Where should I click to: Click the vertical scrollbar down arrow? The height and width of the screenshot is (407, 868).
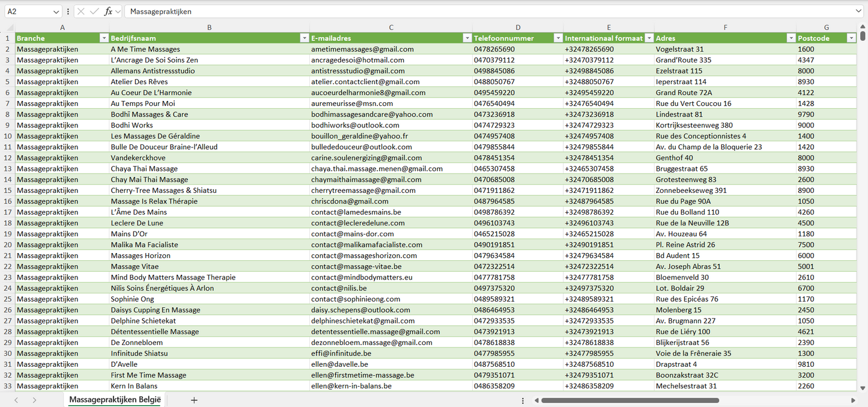[x=863, y=388]
